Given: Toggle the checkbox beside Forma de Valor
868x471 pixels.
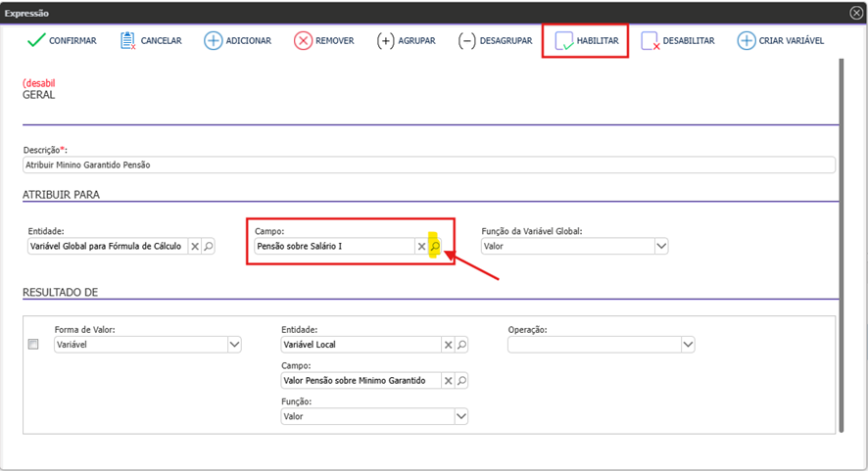Looking at the screenshot, I should point(33,345).
